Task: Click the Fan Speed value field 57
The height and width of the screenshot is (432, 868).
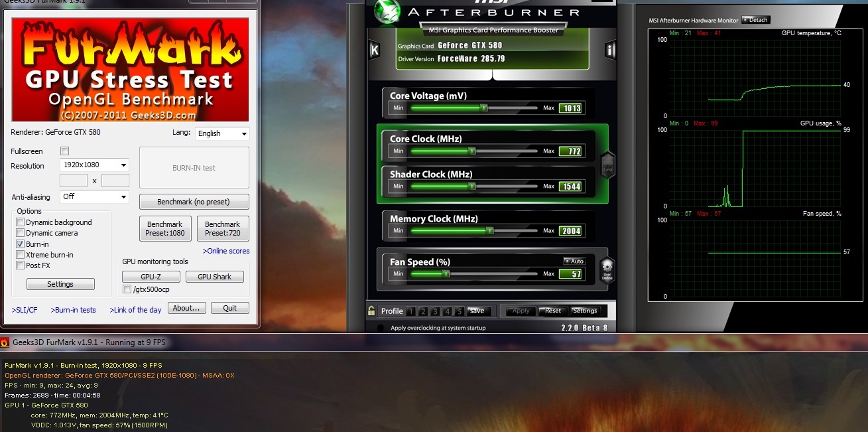Action: 570,274
